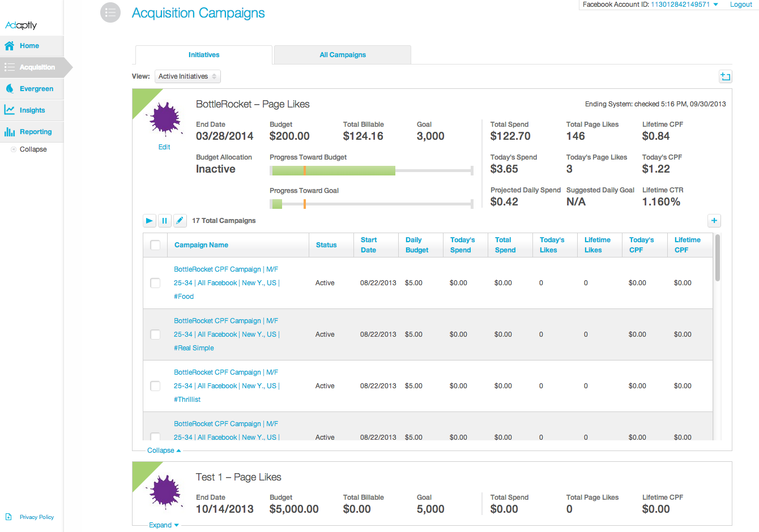The height and width of the screenshot is (532, 759).
Task: Pause the selected BottleRocket campaigns
Action: [x=164, y=221]
